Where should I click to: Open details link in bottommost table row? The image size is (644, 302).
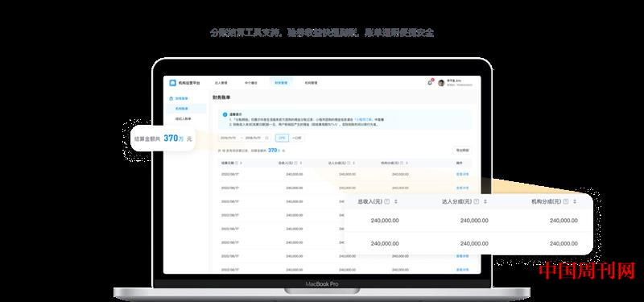(x=462, y=270)
